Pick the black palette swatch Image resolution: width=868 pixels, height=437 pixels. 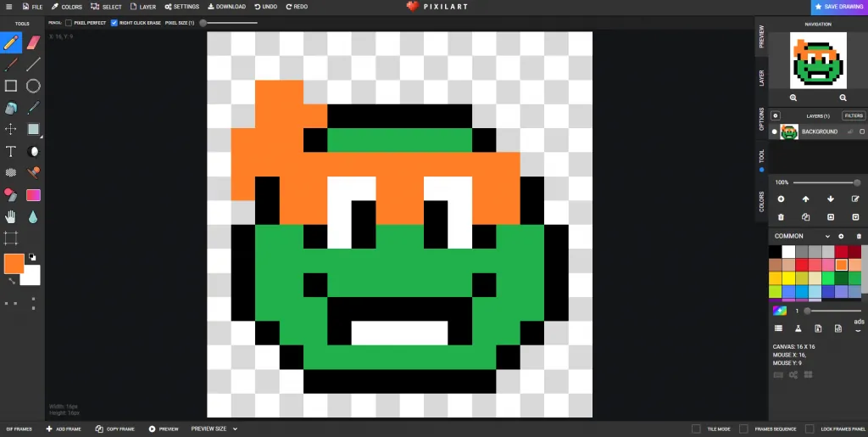click(776, 252)
